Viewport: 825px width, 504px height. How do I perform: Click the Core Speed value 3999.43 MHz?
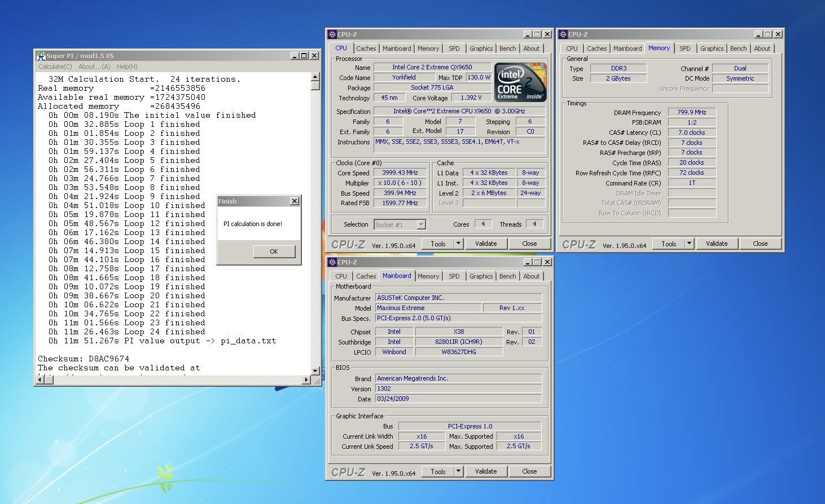401,173
